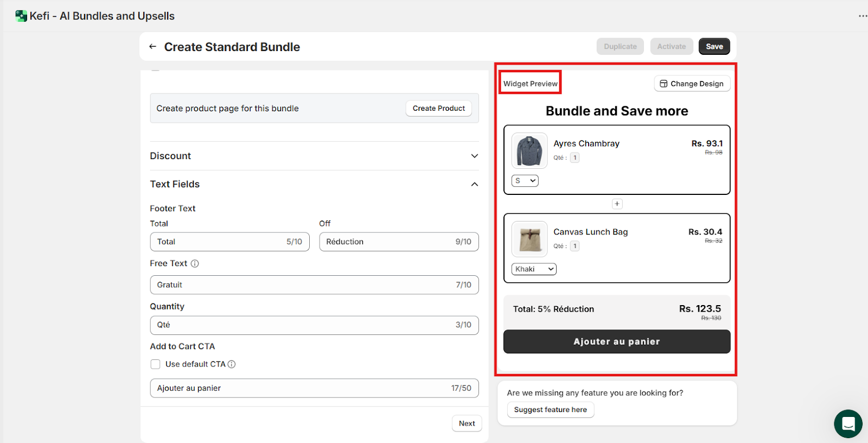Open the Khaki color variant dropdown
This screenshot has height=443, width=868.
point(534,269)
